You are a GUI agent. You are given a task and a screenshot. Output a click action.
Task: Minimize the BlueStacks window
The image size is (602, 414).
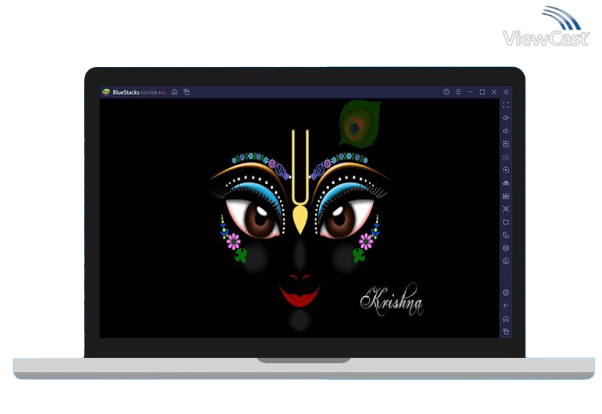470,92
